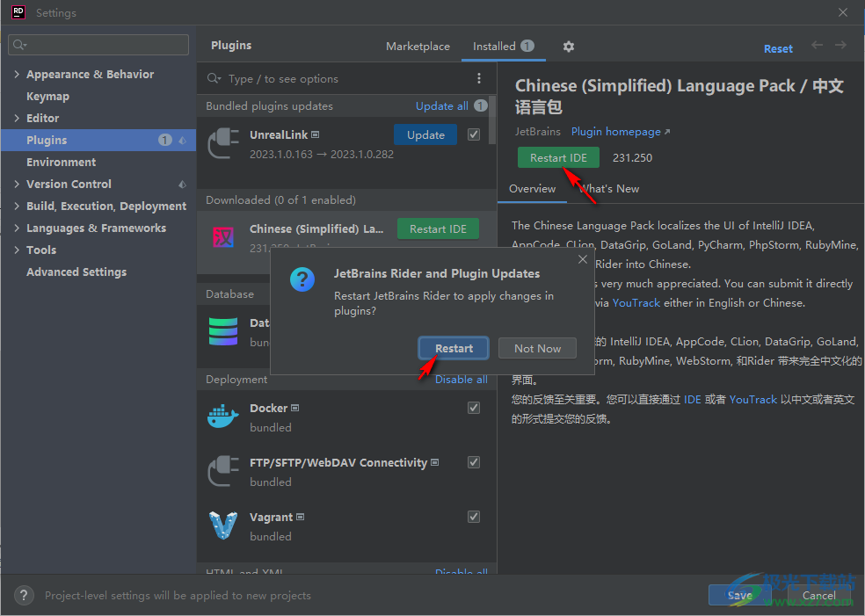Click Cancel to discard settings
Image resolution: width=865 pixels, height=616 pixels.
tap(818, 596)
